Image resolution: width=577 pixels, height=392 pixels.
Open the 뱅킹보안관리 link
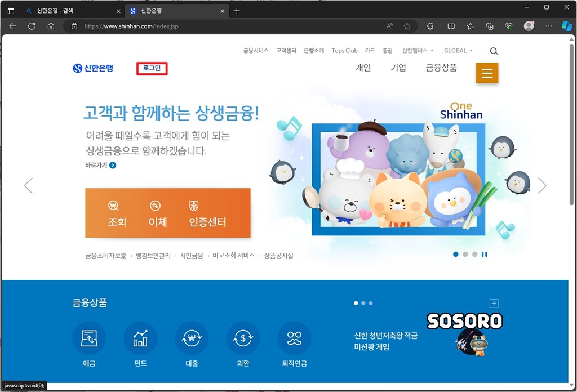tap(153, 256)
